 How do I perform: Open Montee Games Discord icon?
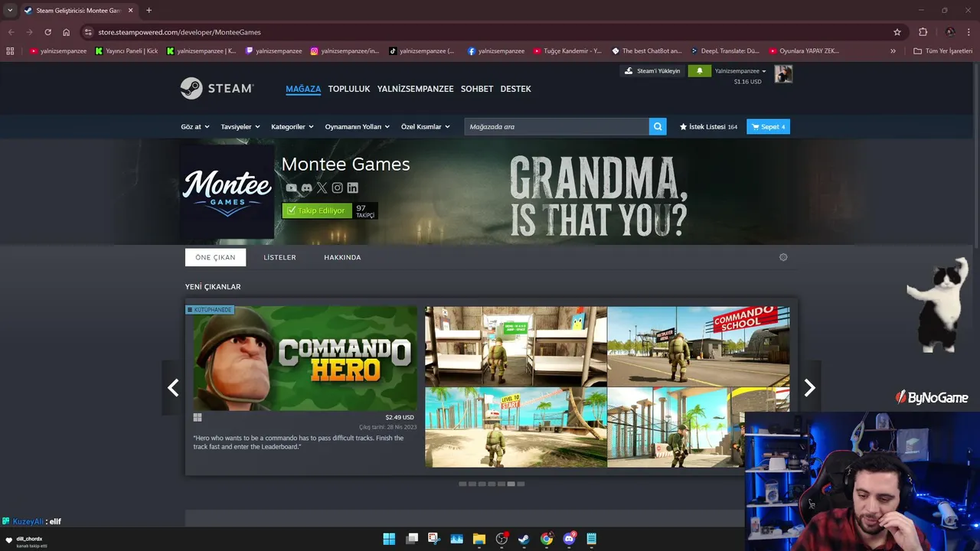tap(306, 187)
